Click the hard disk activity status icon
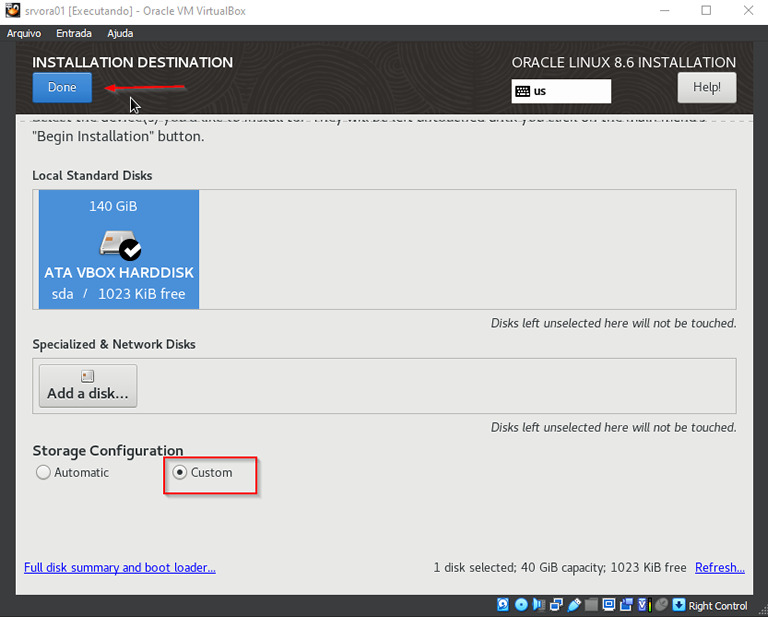This screenshot has height=617, width=768. tap(503, 605)
